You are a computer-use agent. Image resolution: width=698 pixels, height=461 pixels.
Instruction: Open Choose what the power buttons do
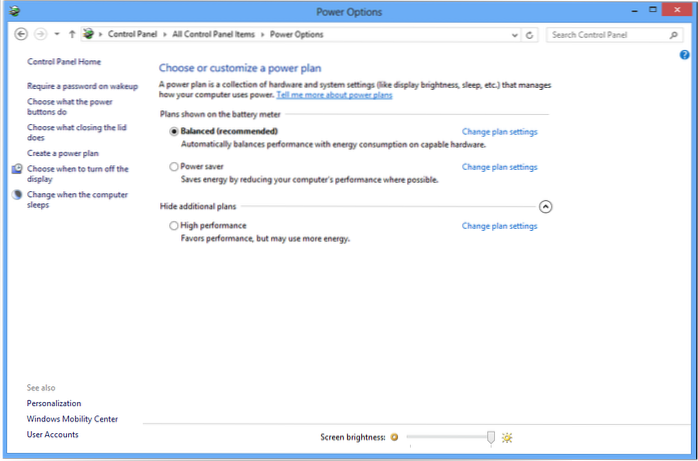(70, 107)
